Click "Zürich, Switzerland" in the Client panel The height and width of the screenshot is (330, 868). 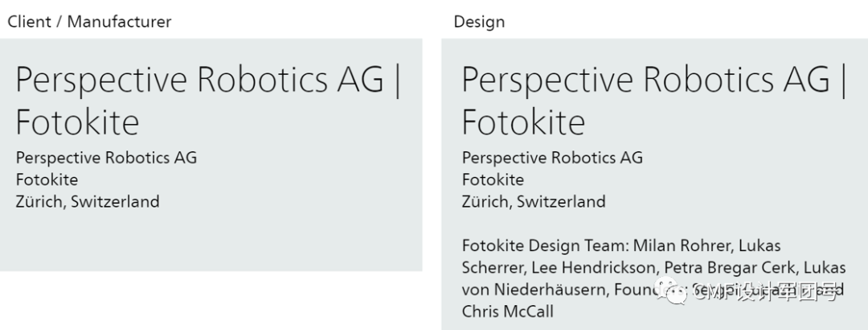[88, 201]
